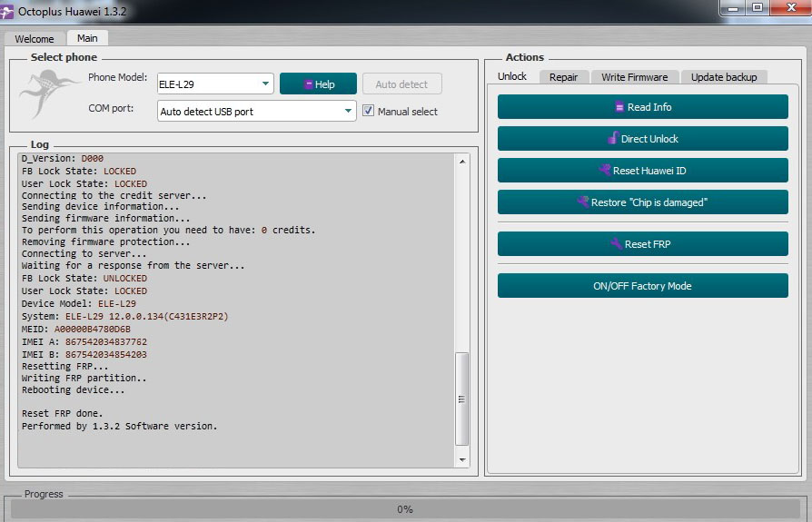Start Direct Unlock action
Image resolution: width=812 pixels, height=522 pixels.
point(643,139)
